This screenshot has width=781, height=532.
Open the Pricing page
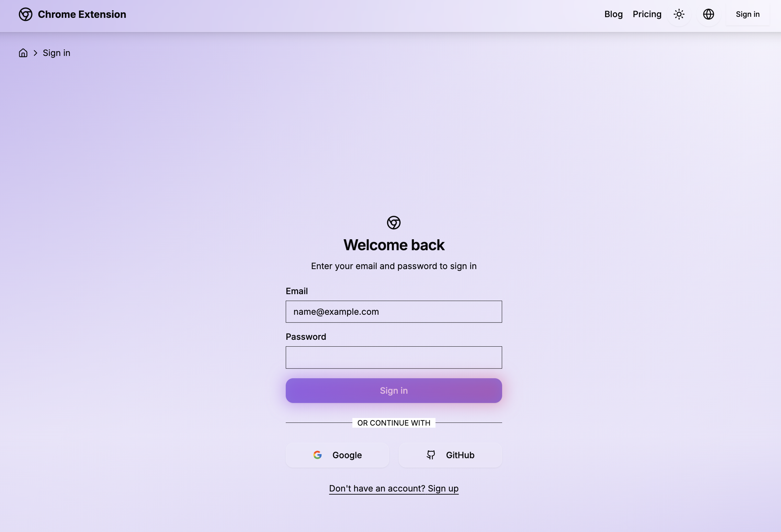coord(647,14)
